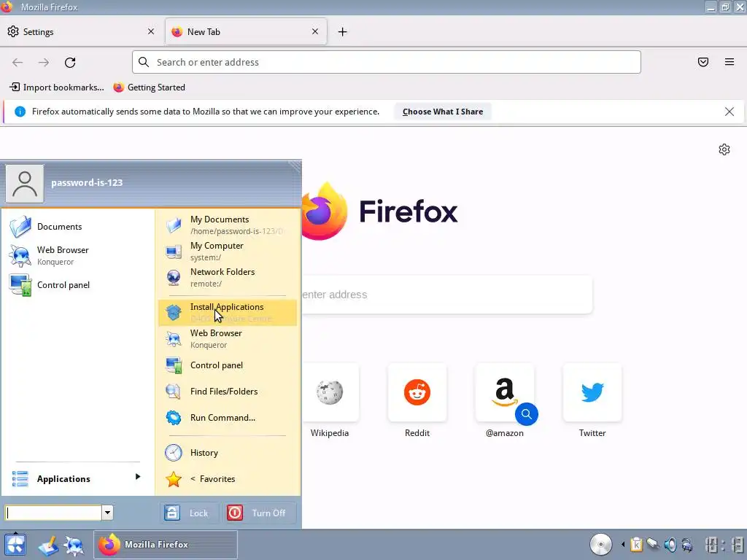
Task: Click the password-is-123 username text
Action: pos(87,183)
